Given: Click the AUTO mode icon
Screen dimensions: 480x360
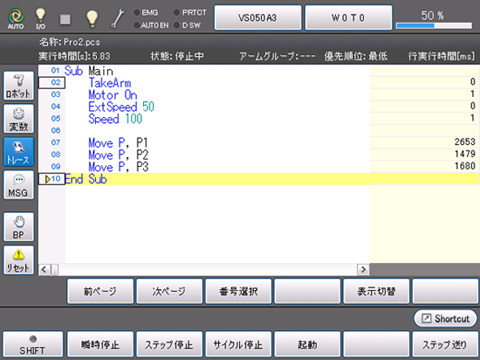Looking at the screenshot, I should pos(16,18).
